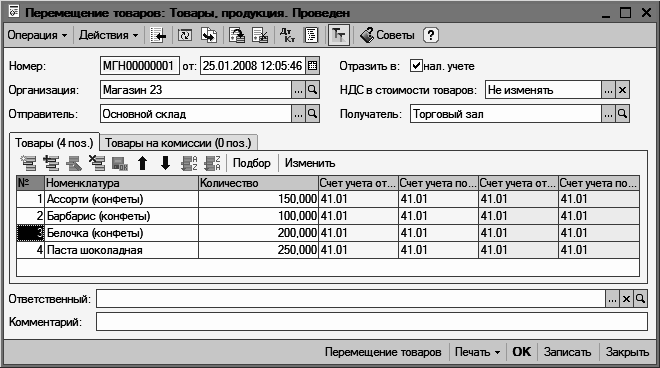Click the edit row pencil icon
The width and height of the screenshot is (660, 368).
click(x=74, y=163)
